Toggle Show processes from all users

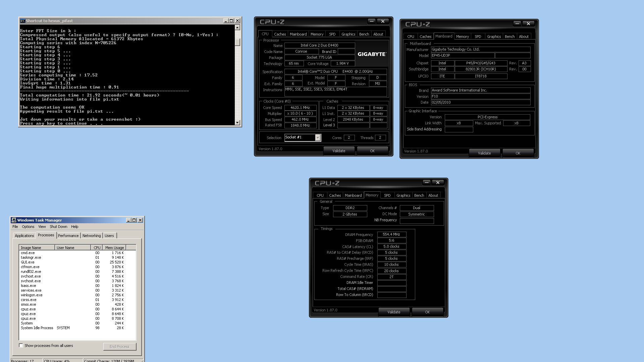tap(21, 346)
